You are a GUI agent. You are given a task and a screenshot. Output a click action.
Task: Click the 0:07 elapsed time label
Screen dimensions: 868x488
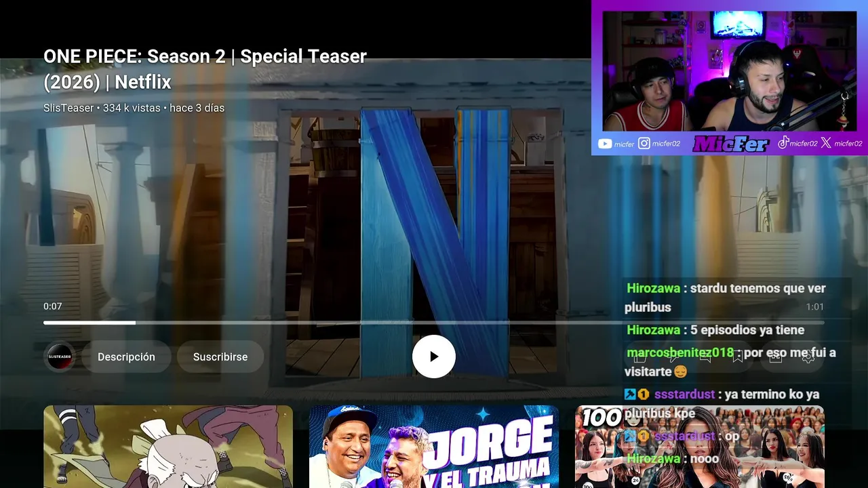(53, 306)
